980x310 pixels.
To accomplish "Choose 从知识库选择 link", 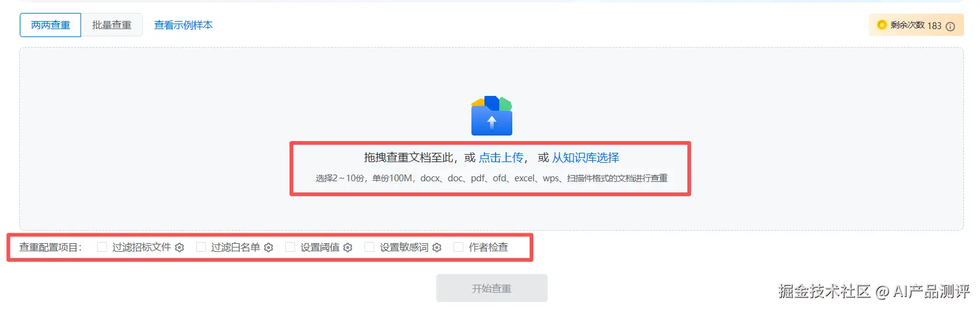I will 585,158.
